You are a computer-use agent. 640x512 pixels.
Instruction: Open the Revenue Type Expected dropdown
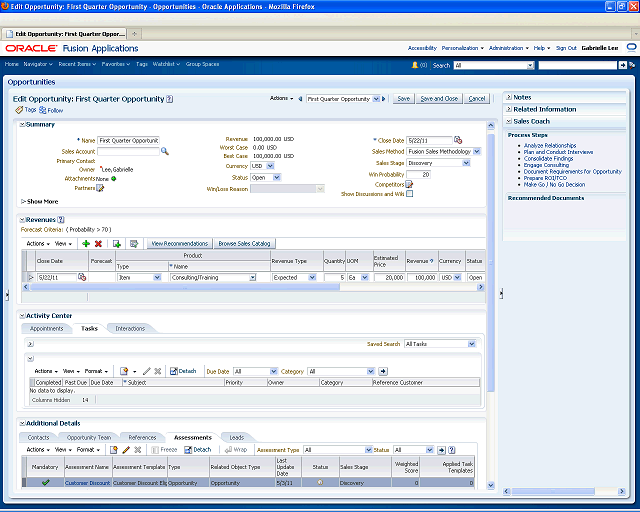tap(312, 277)
